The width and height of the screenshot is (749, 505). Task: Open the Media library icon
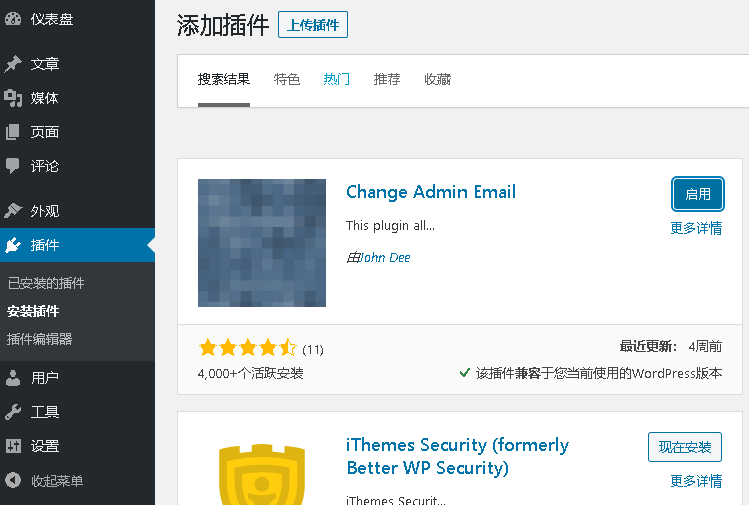[x=13, y=98]
